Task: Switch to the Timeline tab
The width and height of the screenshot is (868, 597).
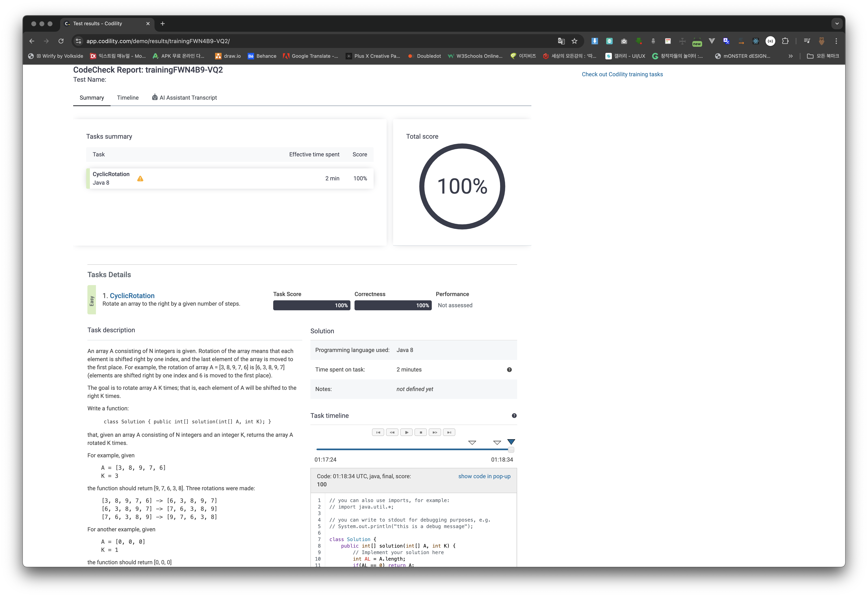Action: click(127, 98)
